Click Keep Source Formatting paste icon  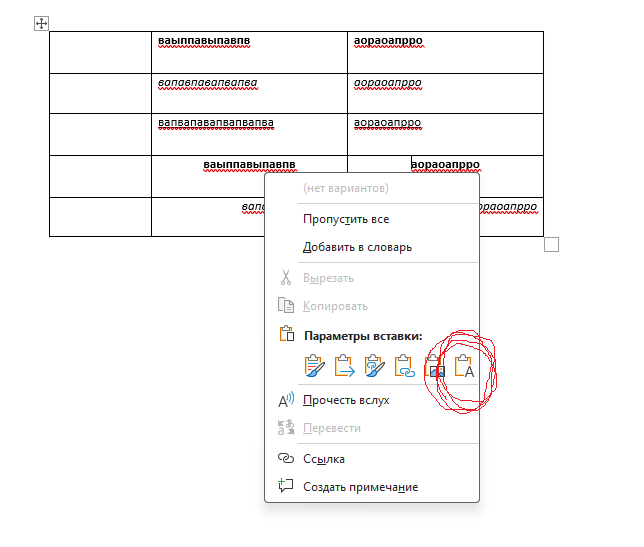314,368
